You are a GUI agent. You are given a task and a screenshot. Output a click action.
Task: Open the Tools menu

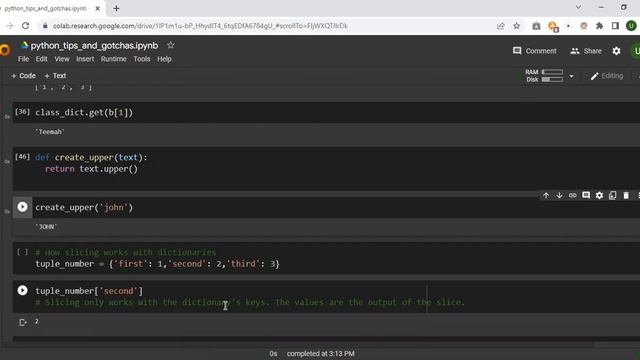pos(142,59)
